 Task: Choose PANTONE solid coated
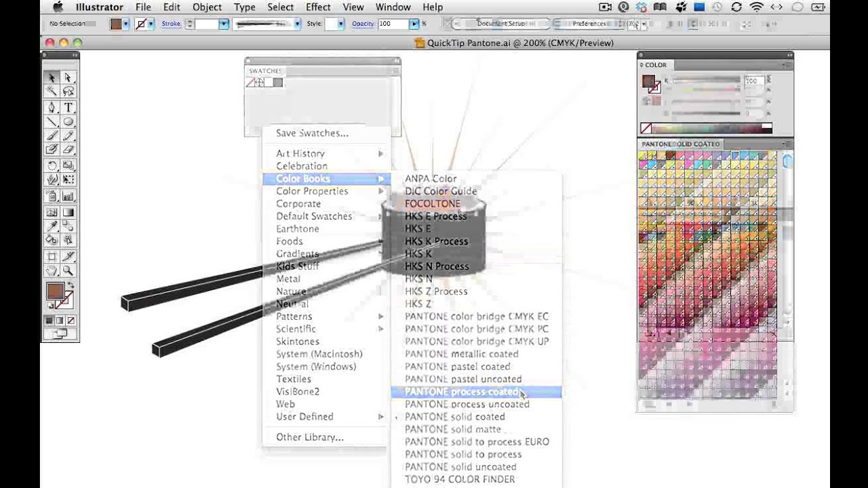click(476, 417)
